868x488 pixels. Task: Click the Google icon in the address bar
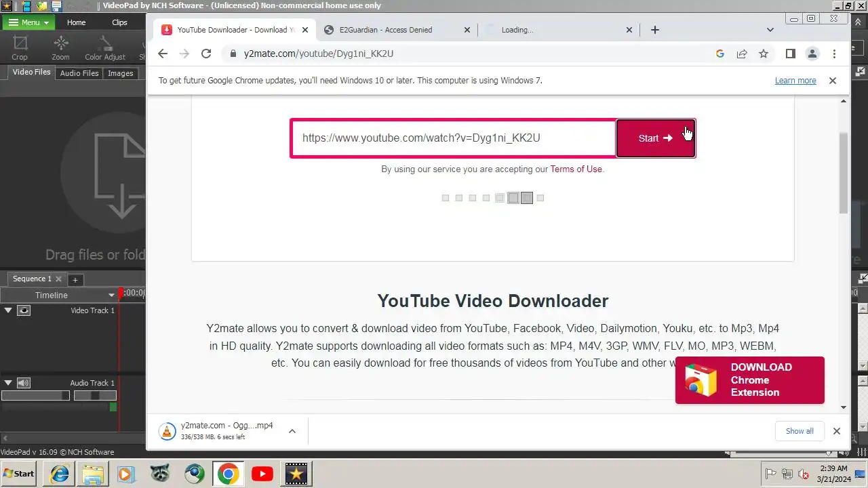point(720,54)
